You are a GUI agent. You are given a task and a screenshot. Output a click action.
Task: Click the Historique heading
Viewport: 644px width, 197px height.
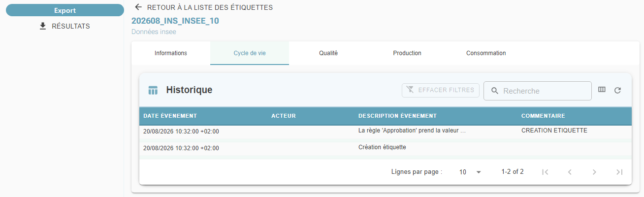click(x=189, y=90)
